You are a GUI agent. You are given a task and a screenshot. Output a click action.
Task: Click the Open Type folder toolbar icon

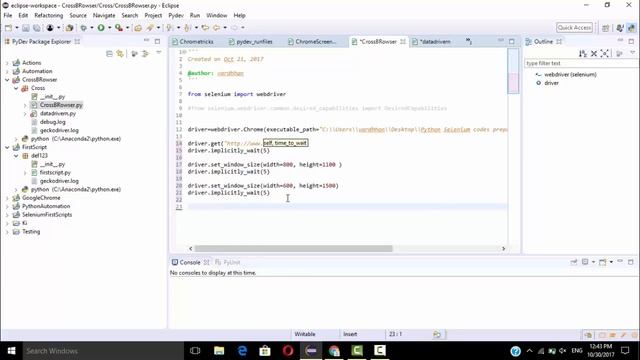[138, 28]
